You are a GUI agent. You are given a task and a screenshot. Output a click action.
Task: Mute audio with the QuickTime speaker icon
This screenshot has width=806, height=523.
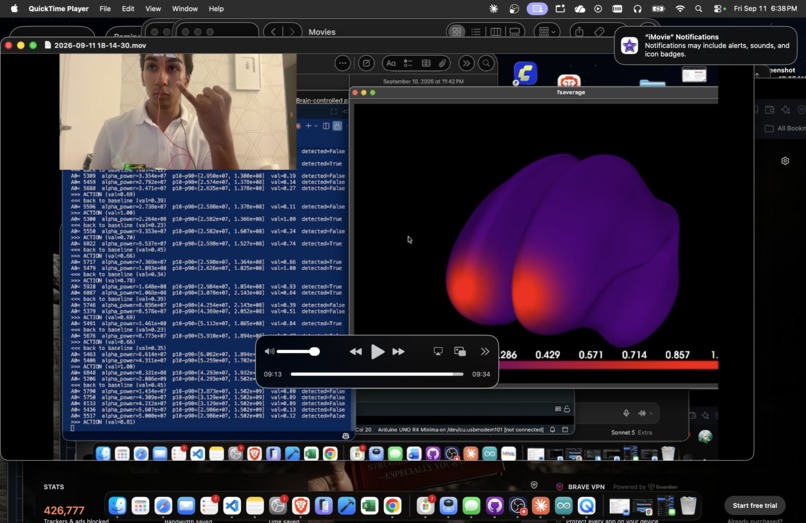click(x=269, y=352)
